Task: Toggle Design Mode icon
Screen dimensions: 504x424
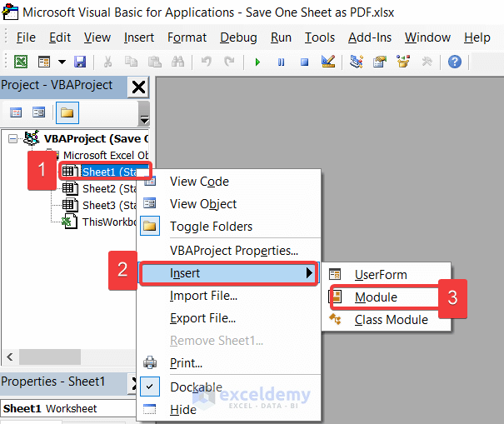Action: coord(328,62)
